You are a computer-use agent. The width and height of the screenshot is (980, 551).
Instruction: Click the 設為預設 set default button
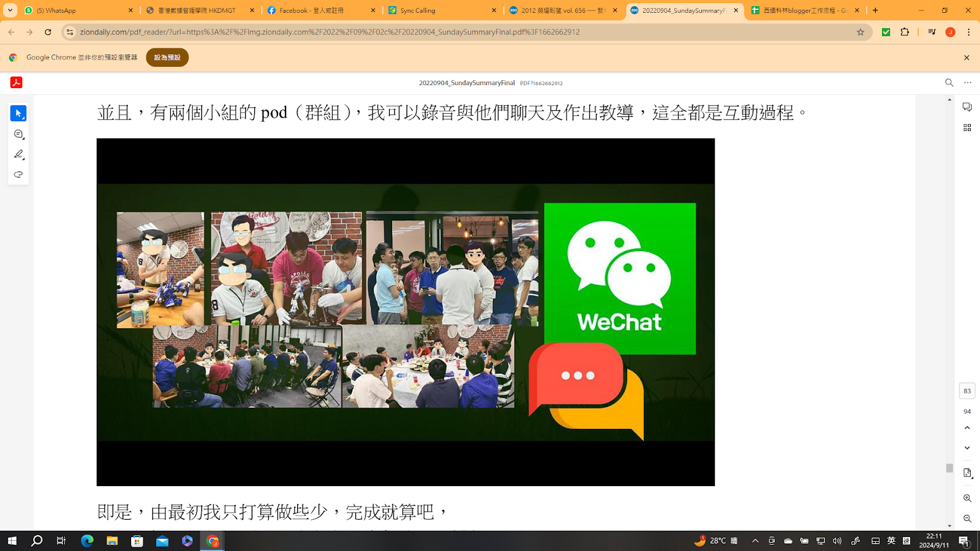(x=167, y=58)
